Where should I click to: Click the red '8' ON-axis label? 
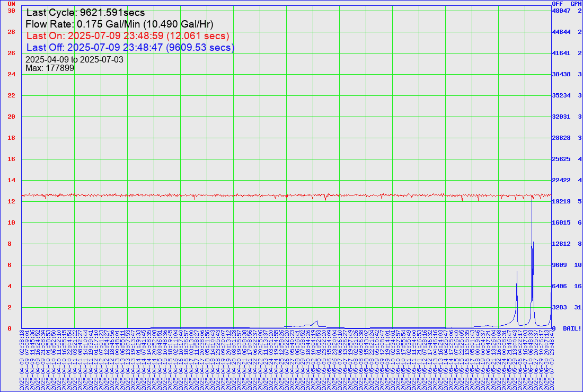10,244
